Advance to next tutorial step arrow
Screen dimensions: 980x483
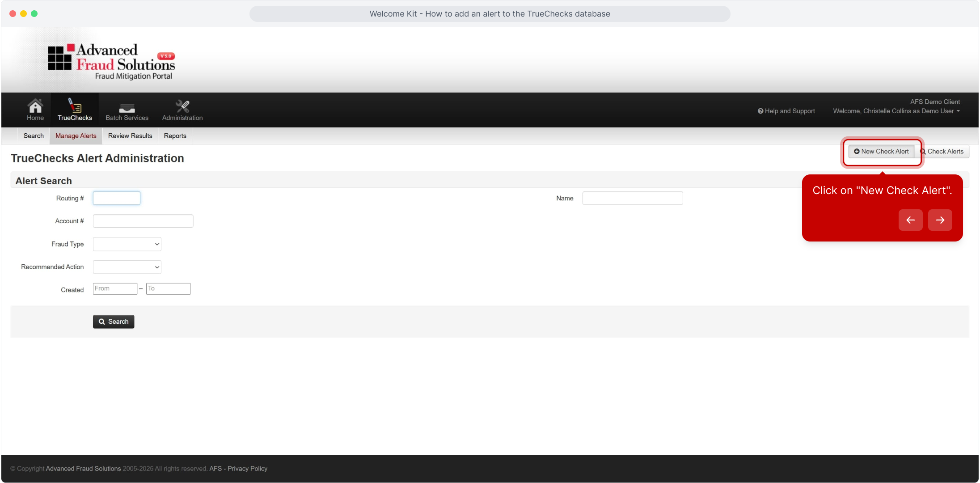pyautogui.click(x=940, y=220)
